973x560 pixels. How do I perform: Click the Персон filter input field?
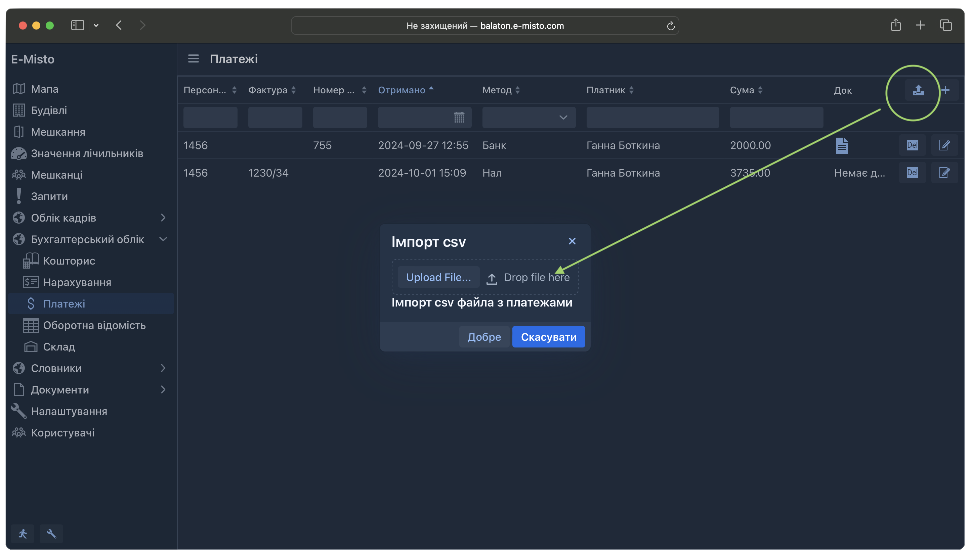click(x=211, y=118)
